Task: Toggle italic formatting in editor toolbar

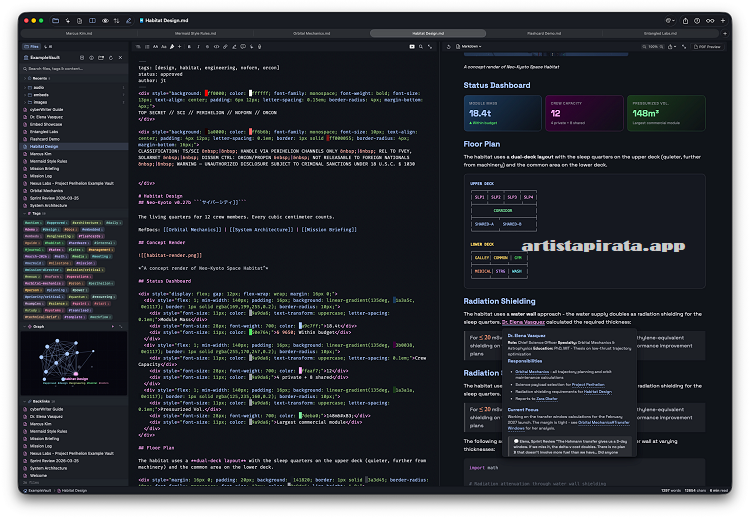Action: [198, 46]
